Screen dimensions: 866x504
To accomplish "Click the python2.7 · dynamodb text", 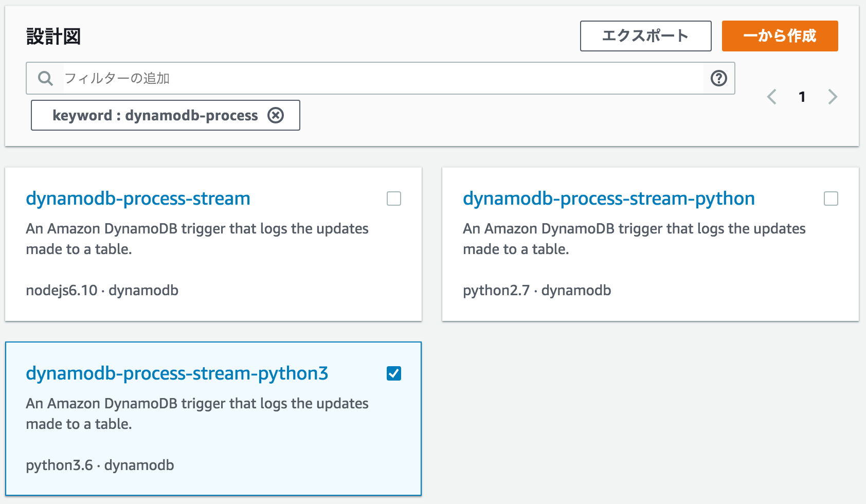I will 537,291.
